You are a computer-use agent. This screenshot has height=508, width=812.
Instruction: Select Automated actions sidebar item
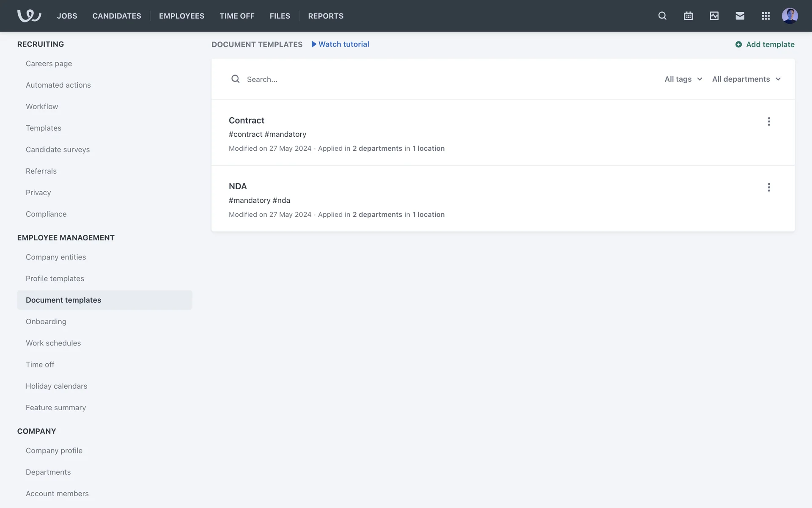point(58,85)
